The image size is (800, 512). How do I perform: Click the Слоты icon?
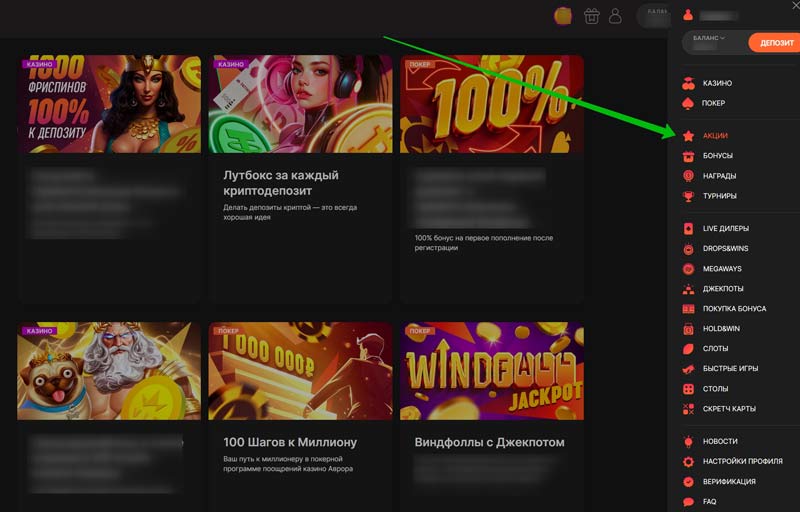688,349
